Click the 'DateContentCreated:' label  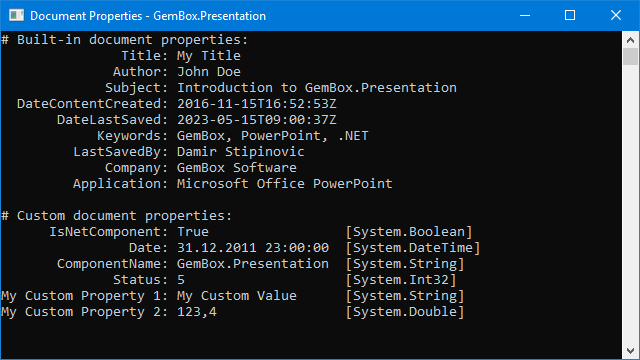(x=92, y=104)
